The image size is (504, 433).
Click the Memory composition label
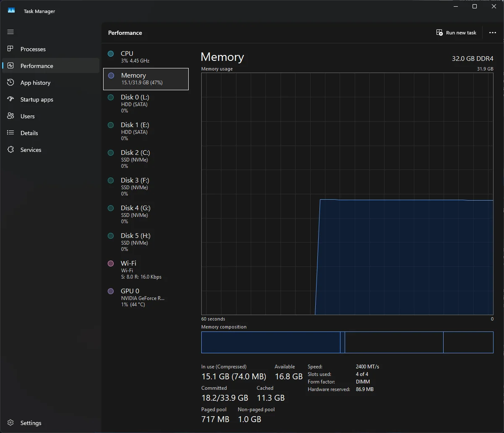pyautogui.click(x=224, y=327)
